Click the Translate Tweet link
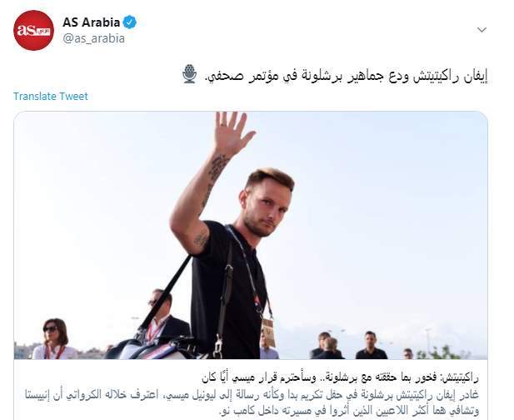Screen dimensions: 514x420 point(51,96)
